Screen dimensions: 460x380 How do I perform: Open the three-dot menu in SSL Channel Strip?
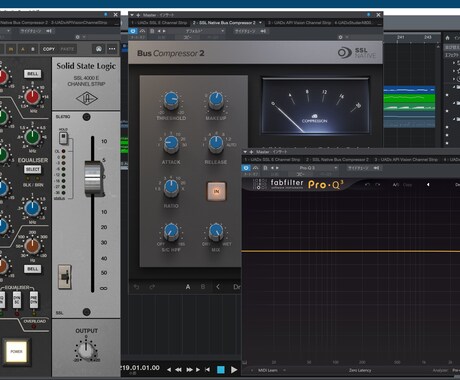point(112,49)
